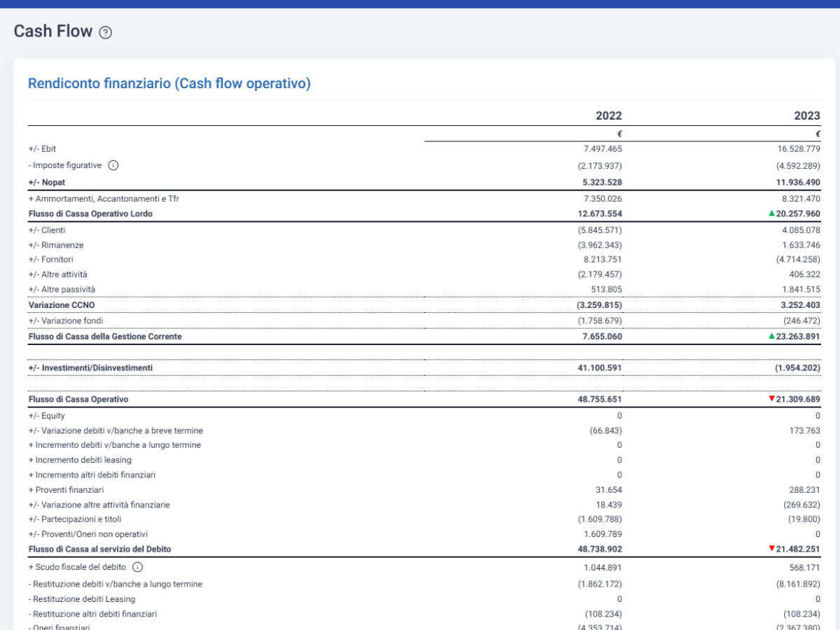The height and width of the screenshot is (630, 840).
Task: Click green up arrow at Flusso di Cassa Operativo Lordo 2023
Action: point(771,213)
